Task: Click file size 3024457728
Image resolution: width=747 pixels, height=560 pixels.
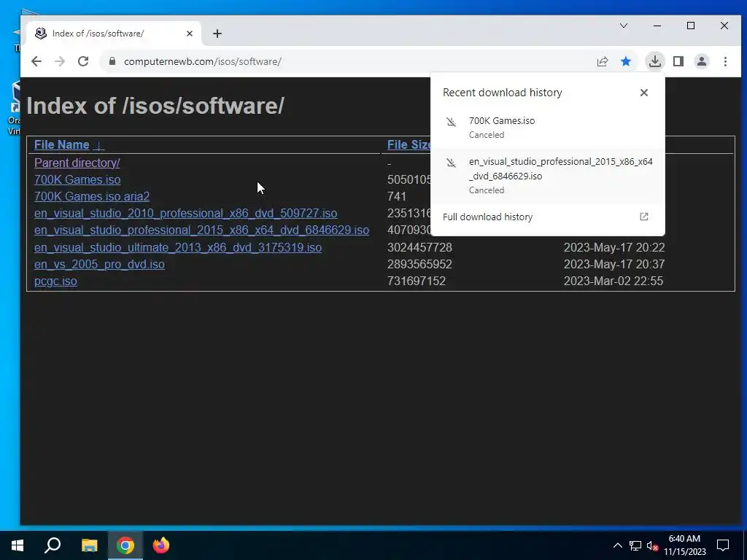Action: point(419,248)
